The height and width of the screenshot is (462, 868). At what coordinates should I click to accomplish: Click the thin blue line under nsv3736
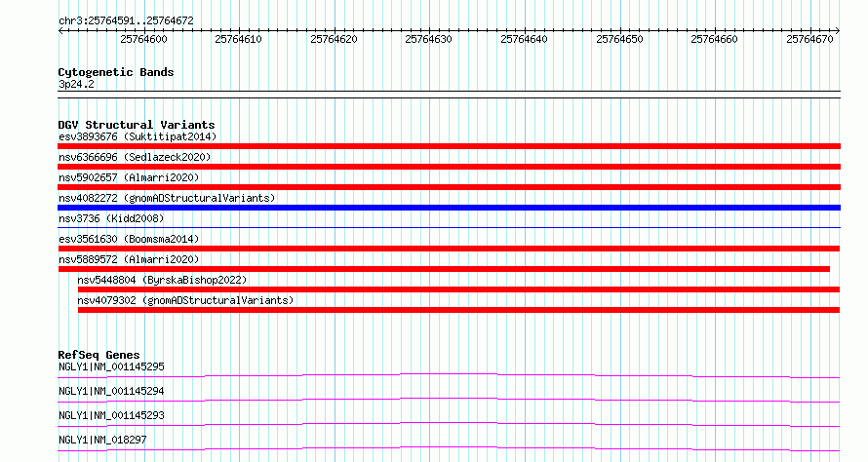tap(449, 227)
